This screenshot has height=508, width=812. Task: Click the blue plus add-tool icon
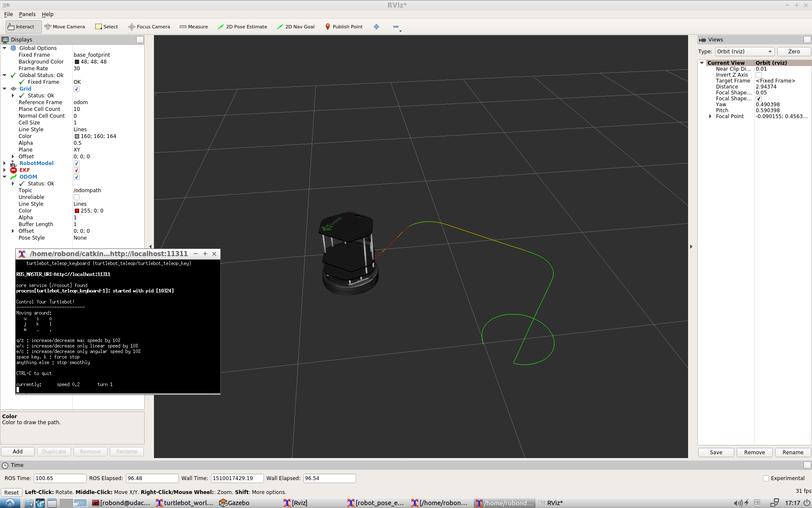click(376, 27)
